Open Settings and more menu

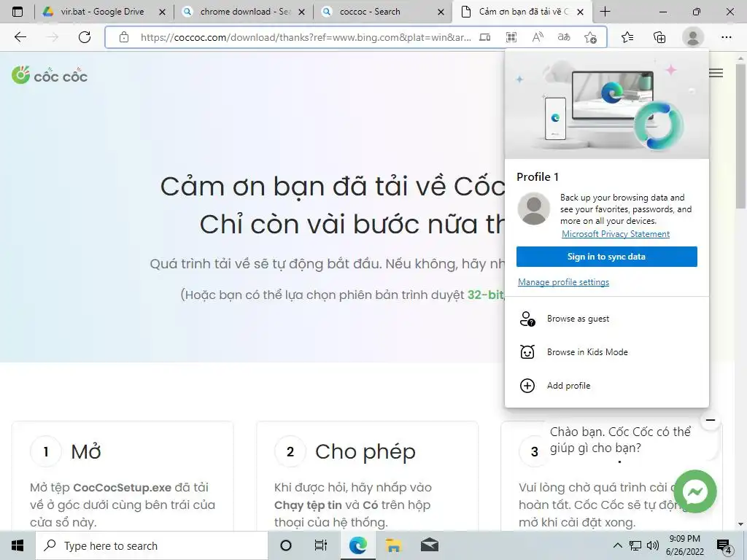point(726,37)
